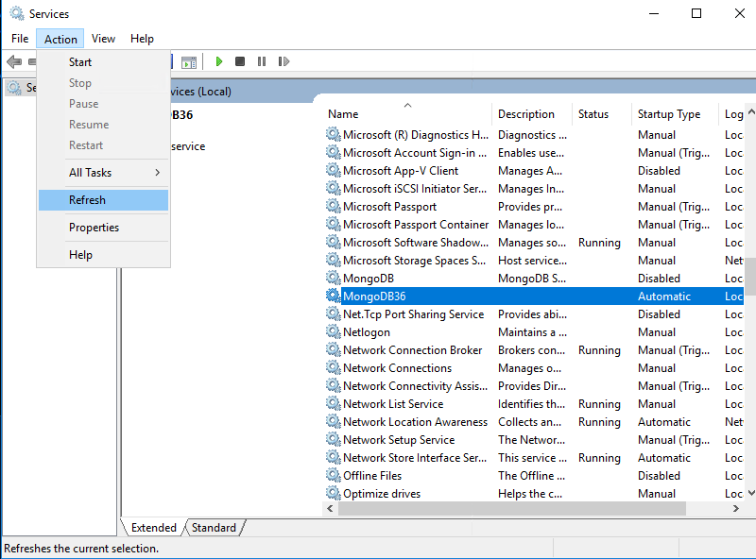
Task: Maximize the Services window
Action: 696,13
